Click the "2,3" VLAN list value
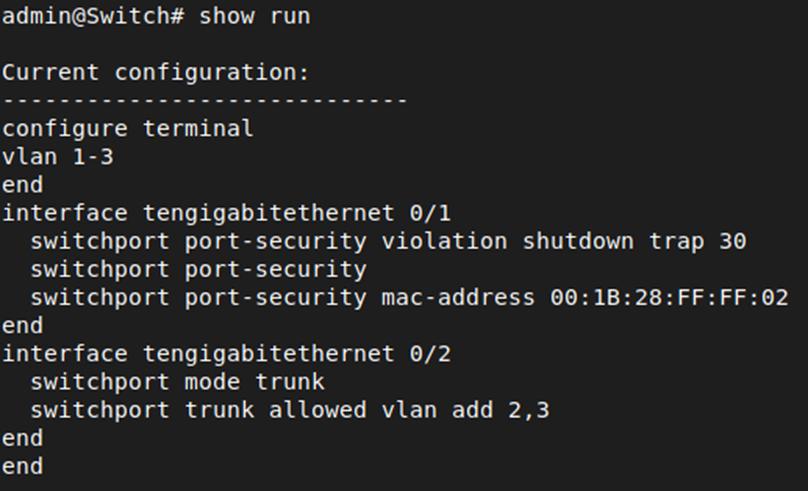This screenshot has height=491, width=808. coord(529,410)
